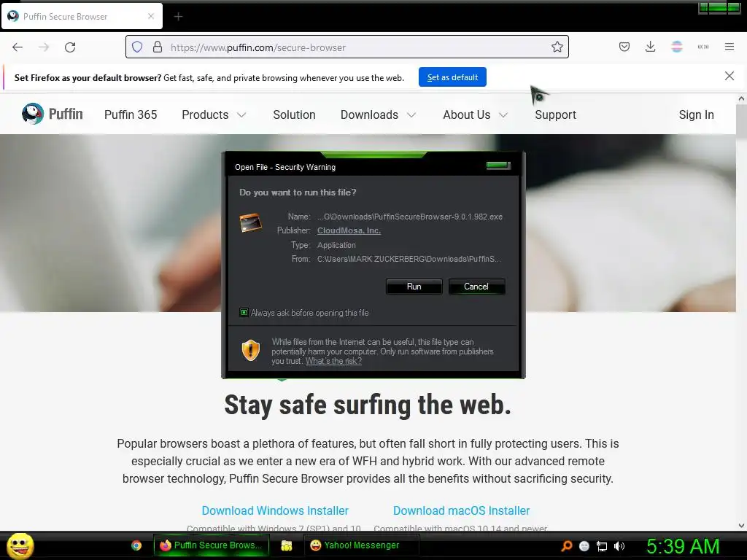Click the application file icon in dialog
Viewport: 747px width, 560px height.
251,223
